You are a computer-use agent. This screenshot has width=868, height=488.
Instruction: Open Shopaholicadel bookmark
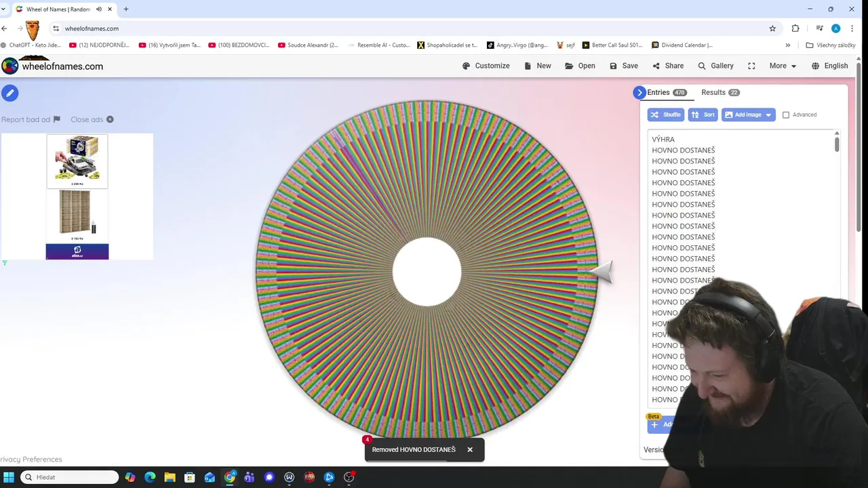pyautogui.click(x=448, y=45)
